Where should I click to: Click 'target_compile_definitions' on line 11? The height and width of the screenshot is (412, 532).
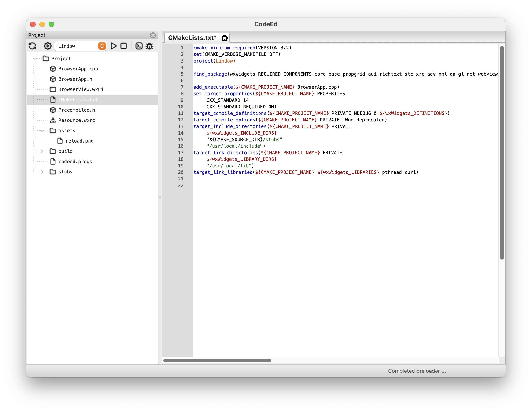tap(230, 114)
